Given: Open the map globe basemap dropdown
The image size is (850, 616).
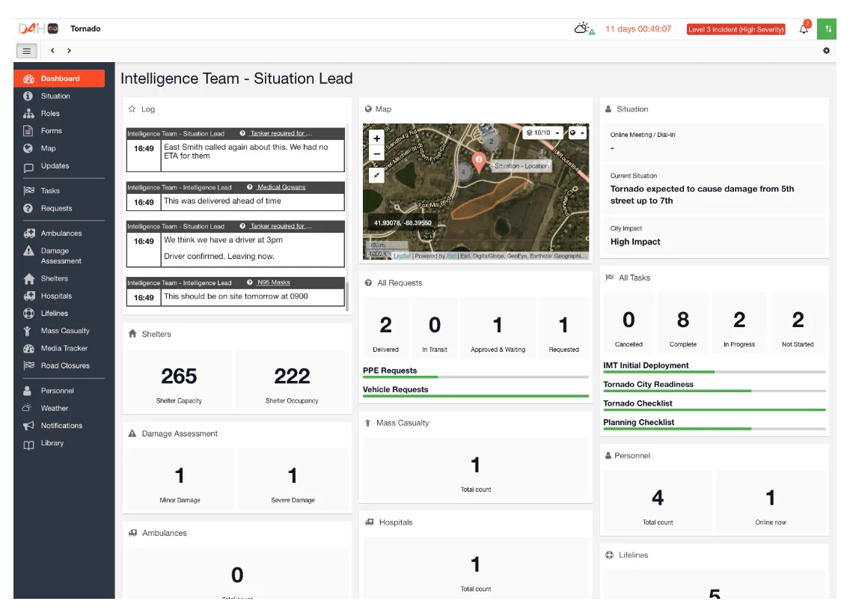Looking at the screenshot, I should tap(578, 132).
